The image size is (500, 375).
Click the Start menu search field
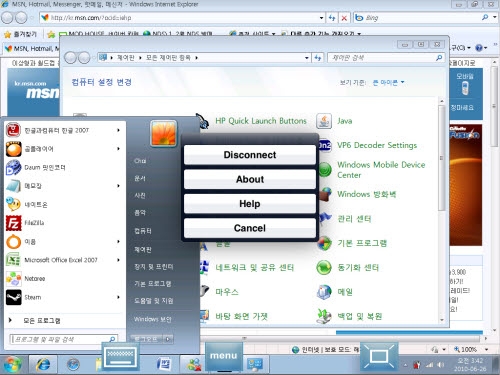tap(63, 339)
